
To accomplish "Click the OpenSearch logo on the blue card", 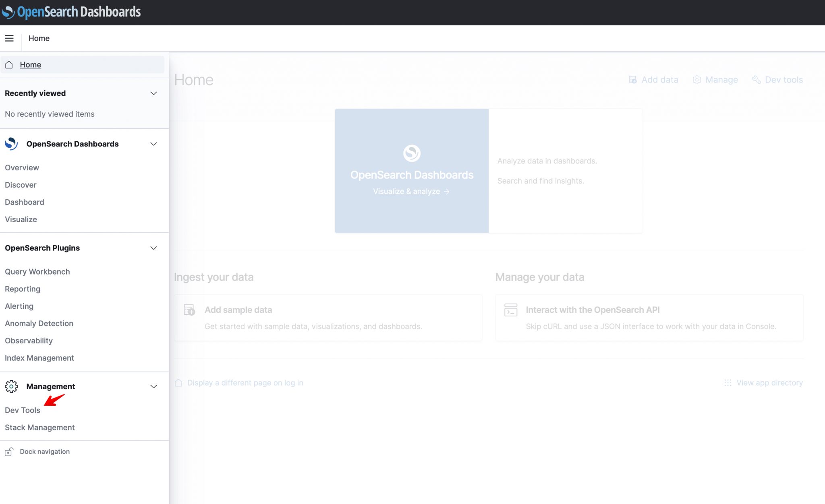I will [x=412, y=153].
